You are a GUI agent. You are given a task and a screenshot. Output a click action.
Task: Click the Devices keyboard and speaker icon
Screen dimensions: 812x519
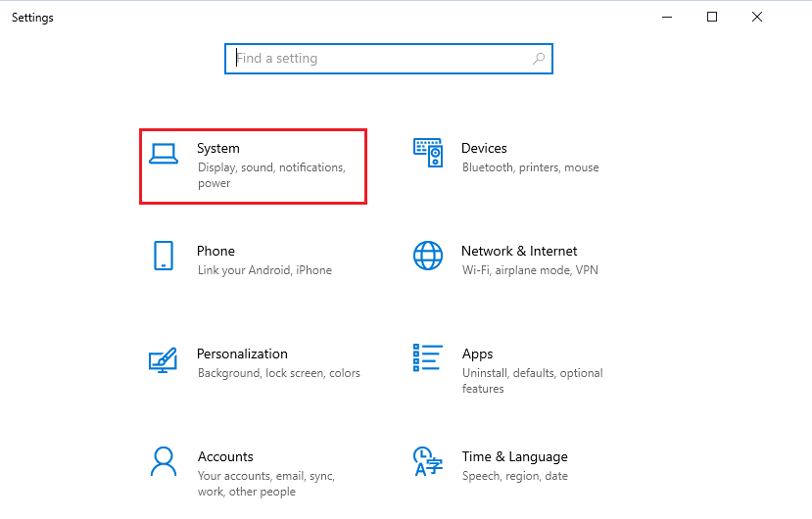pos(428,153)
